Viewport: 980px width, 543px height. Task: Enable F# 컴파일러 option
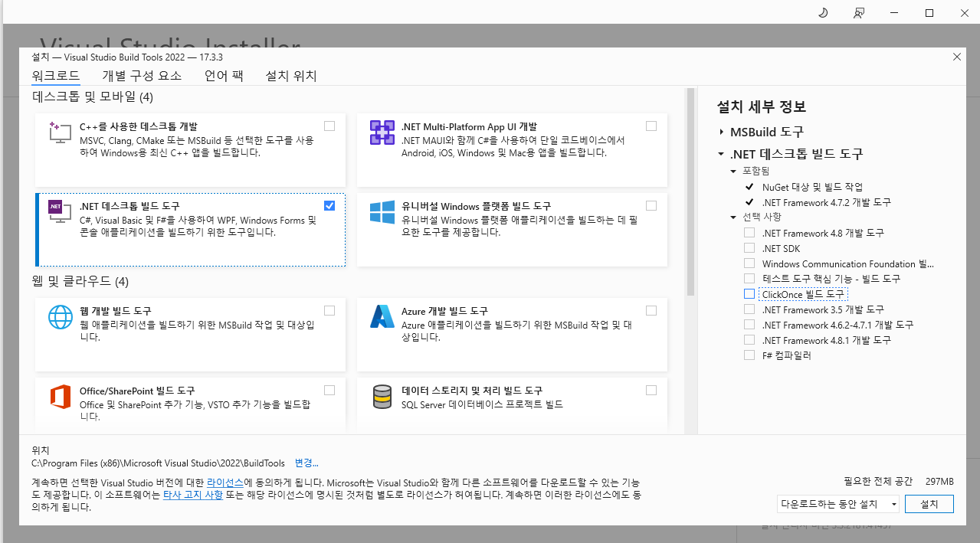point(749,355)
